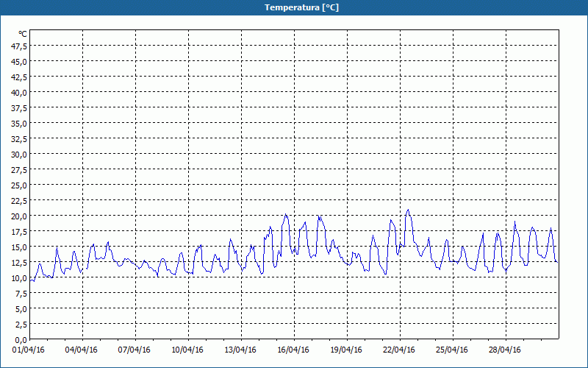This screenshot has height=368, width=588.
Task: Click the 07/04/16 date label
Action: (135, 350)
